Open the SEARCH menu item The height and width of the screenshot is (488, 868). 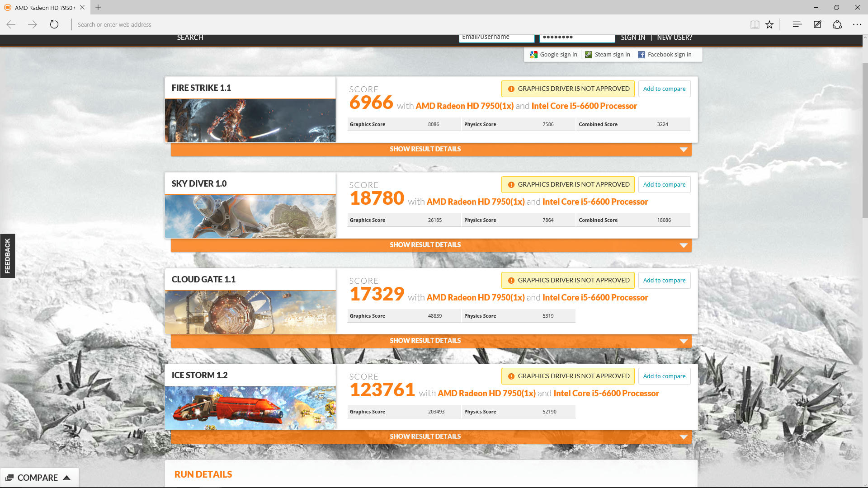click(x=190, y=38)
